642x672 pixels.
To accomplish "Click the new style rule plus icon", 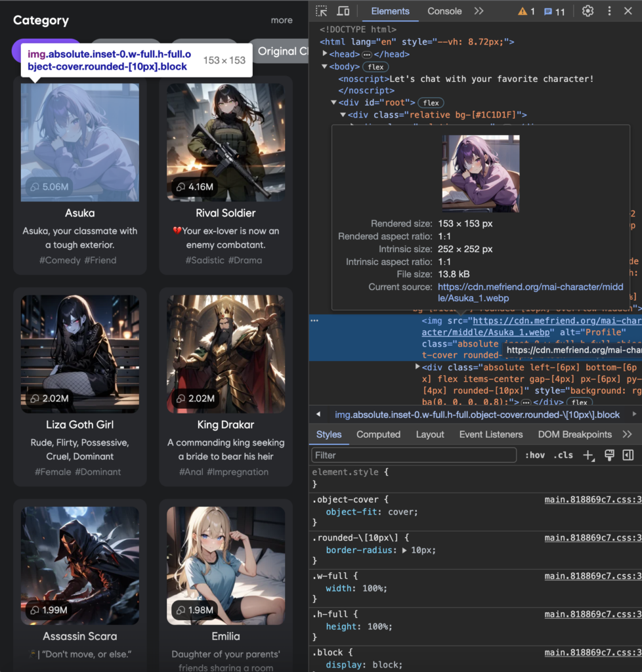I will (x=589, y=455).
